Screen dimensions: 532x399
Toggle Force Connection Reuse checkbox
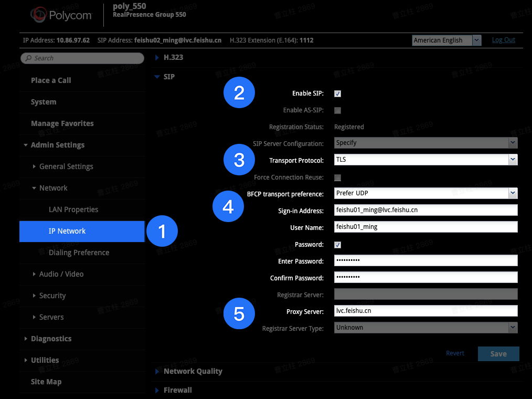coord(337,177)
